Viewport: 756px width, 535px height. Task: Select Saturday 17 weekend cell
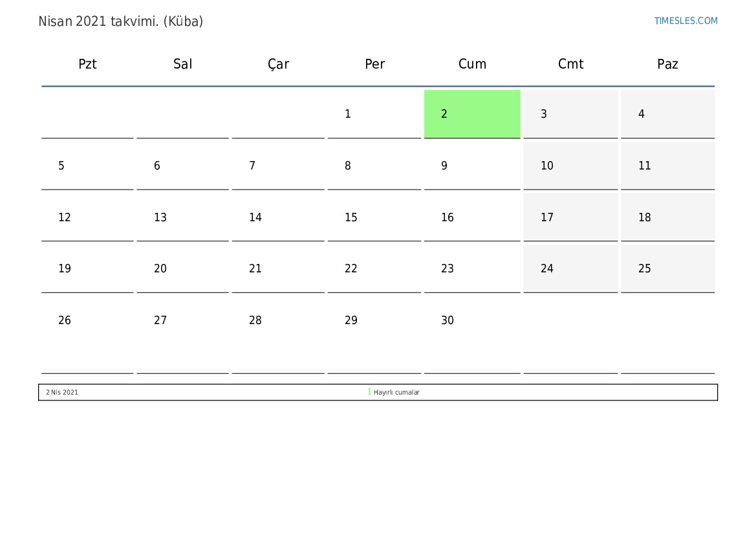click(x=570, y=217)
